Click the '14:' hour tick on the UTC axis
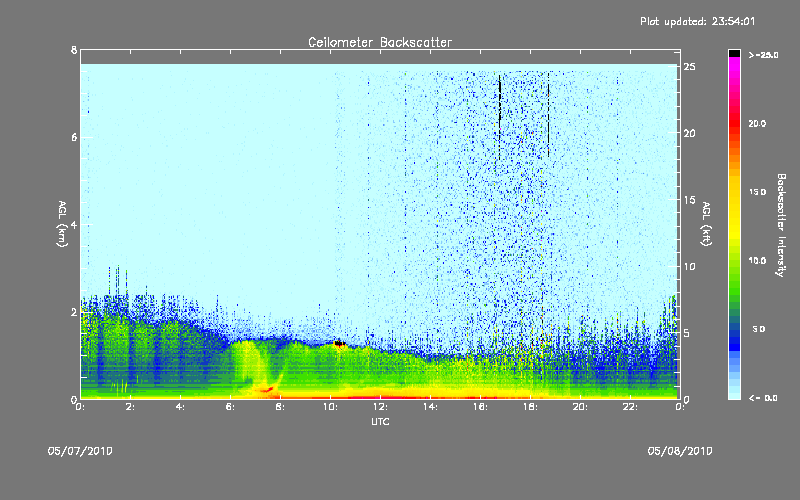Screen dimensions: 800x500 click(x=431, y=407)
